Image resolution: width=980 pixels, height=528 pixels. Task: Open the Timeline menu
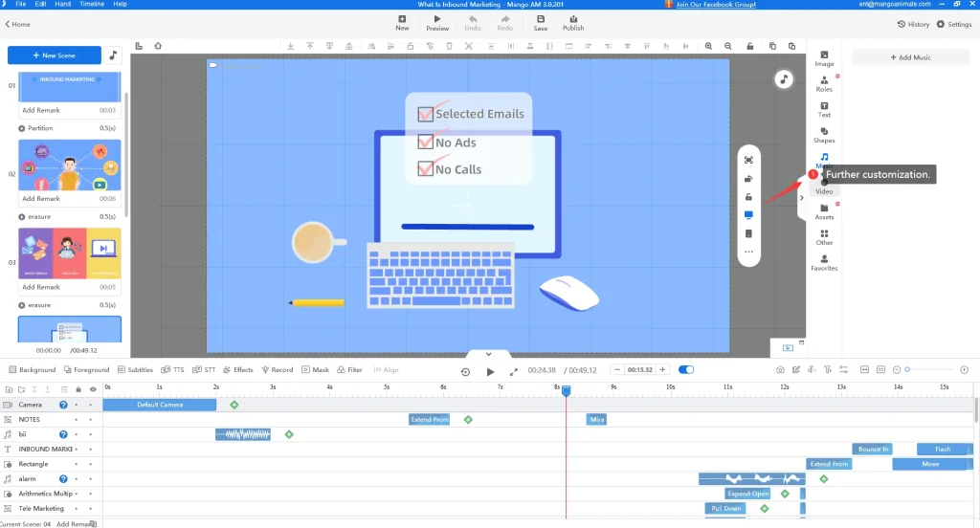click(92, 4)
